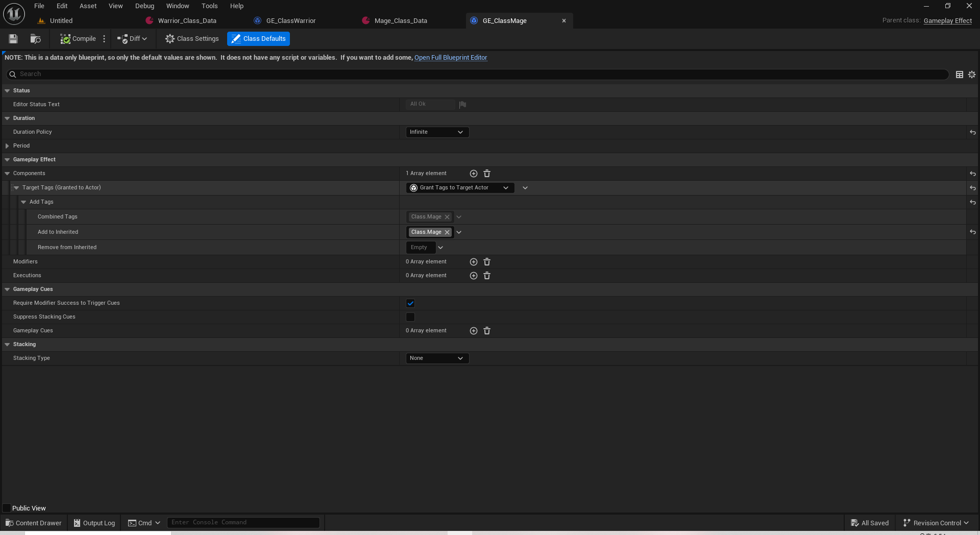This screenshot has width=980, height=535.
Task: Save the GE_ClassMage asset
Action: click(13, 39)
